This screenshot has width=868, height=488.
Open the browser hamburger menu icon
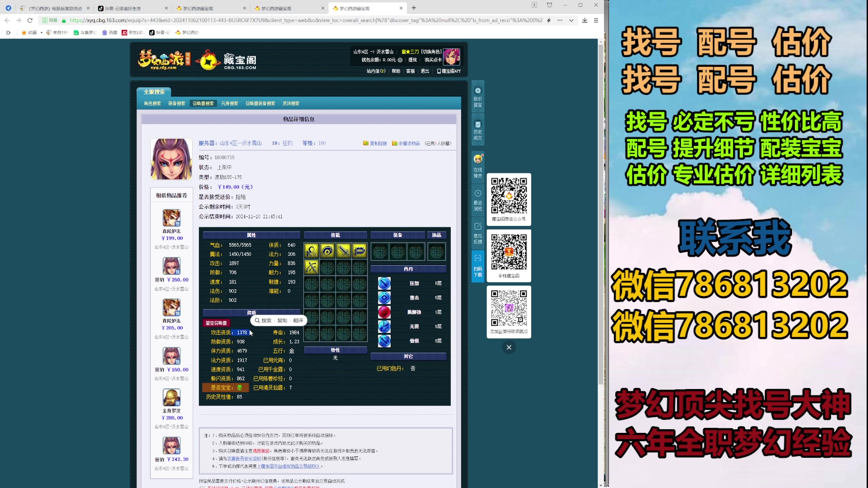[596, 20]
